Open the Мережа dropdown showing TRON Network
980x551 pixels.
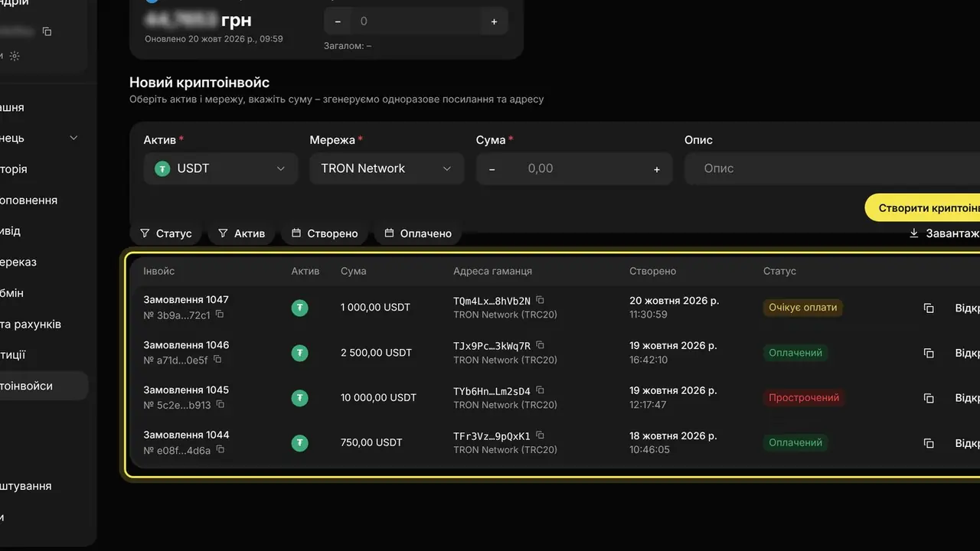coord(387,168)
